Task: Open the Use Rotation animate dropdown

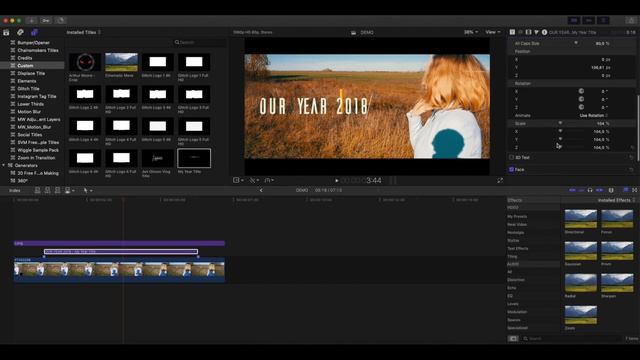Action: pos(594,116)
